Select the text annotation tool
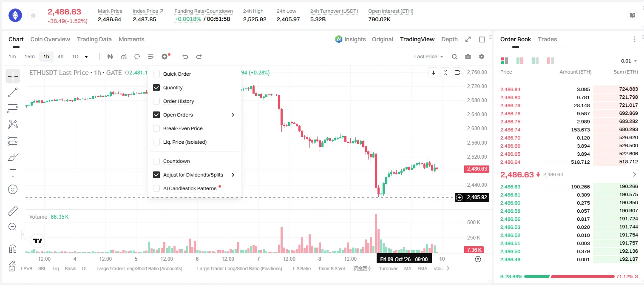Image resolution: width=644 pixels, height=285 pixels. tap(13, 173)
